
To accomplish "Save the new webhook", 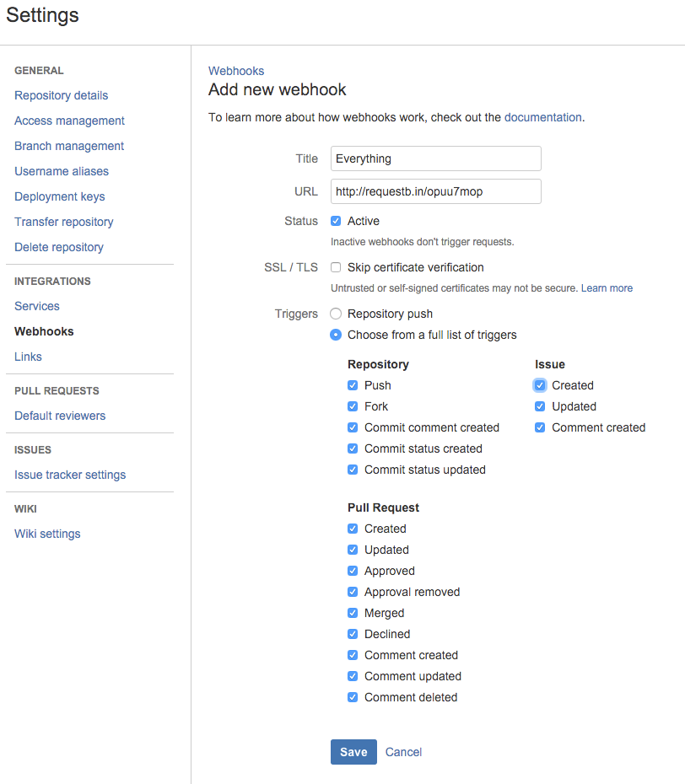I will 353,752.
